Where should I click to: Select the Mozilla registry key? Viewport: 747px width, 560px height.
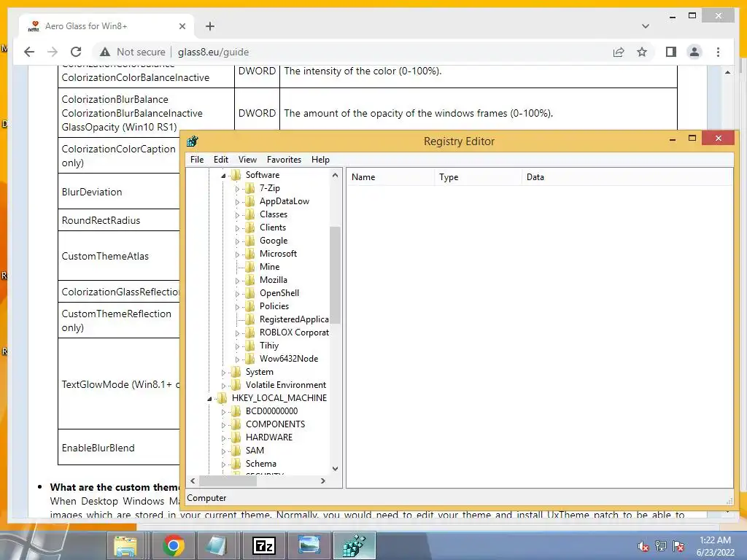point(273,280)
